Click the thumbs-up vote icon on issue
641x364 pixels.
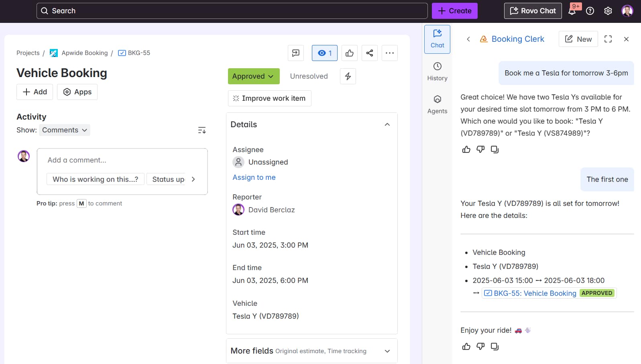(349, 53)
